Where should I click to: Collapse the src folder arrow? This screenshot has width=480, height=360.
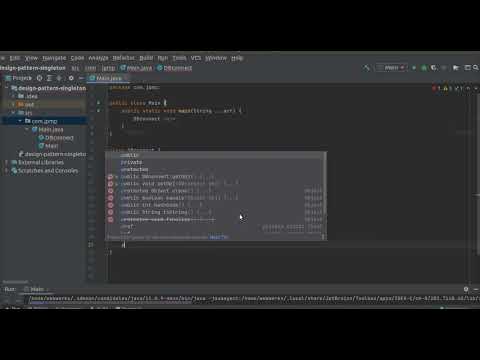point(13,113)
